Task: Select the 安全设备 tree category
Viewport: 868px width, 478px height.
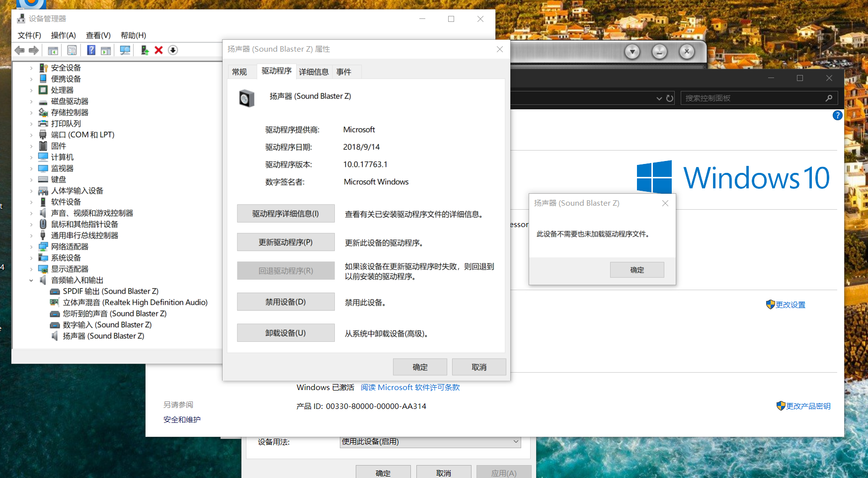Action: (66, 68)
